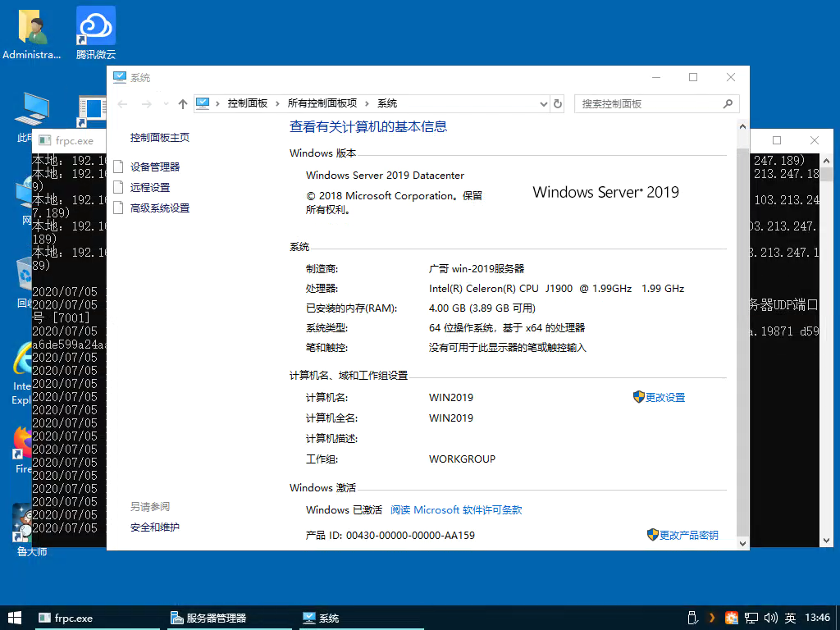Open 设备管理器 from the left pane
Image resolution: width=840 pixels, height=630 pixels.
point(155,167)
